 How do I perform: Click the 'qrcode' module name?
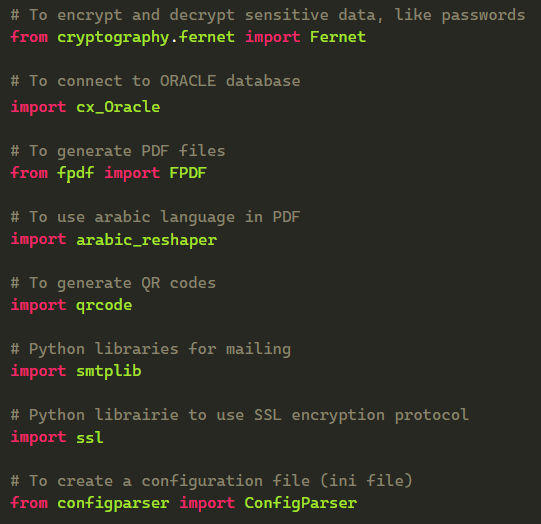tap(104, 306)
